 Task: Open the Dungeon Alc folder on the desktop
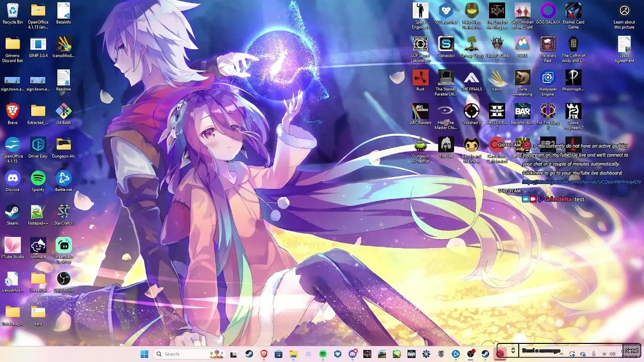[x=63, y=148]
